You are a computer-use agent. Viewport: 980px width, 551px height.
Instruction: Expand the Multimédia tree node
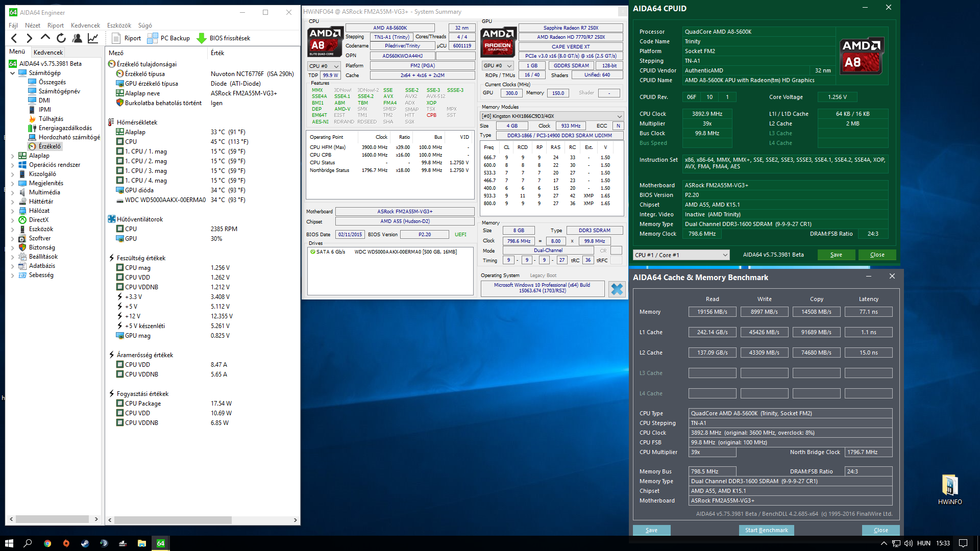(x=13, y=192)
